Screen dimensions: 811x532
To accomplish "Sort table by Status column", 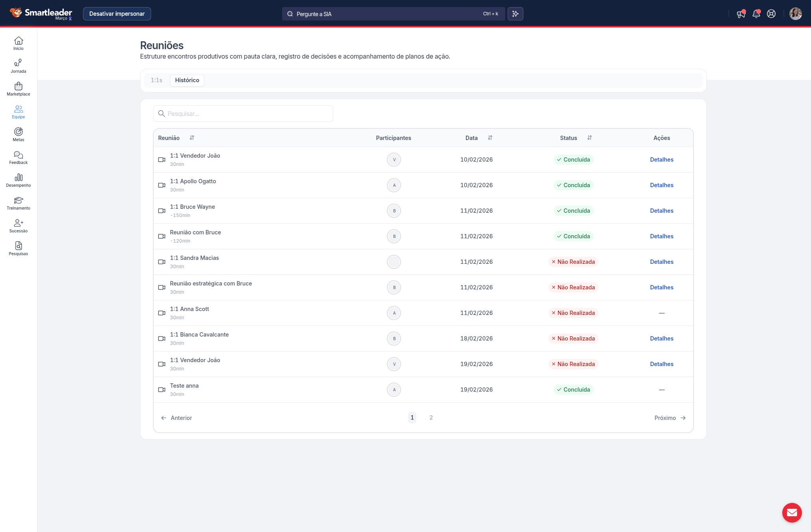I will tap(589, 138).
